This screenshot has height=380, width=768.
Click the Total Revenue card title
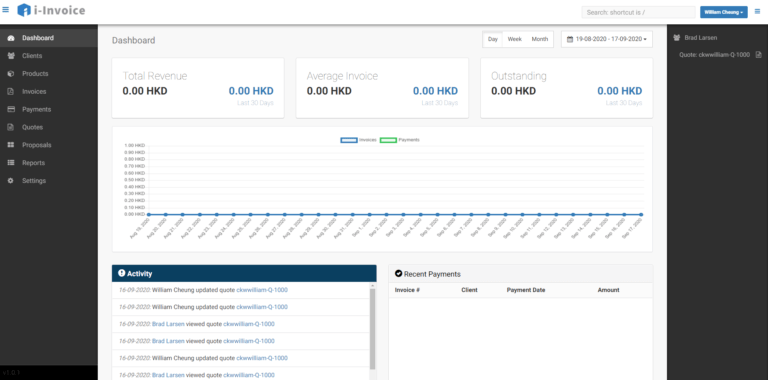click(155, 76)
